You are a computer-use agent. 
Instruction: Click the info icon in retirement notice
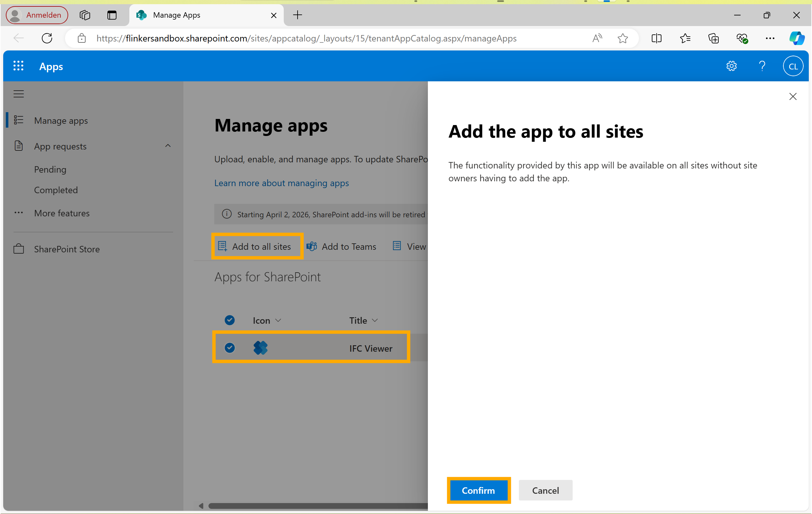[x=227, y=214]
